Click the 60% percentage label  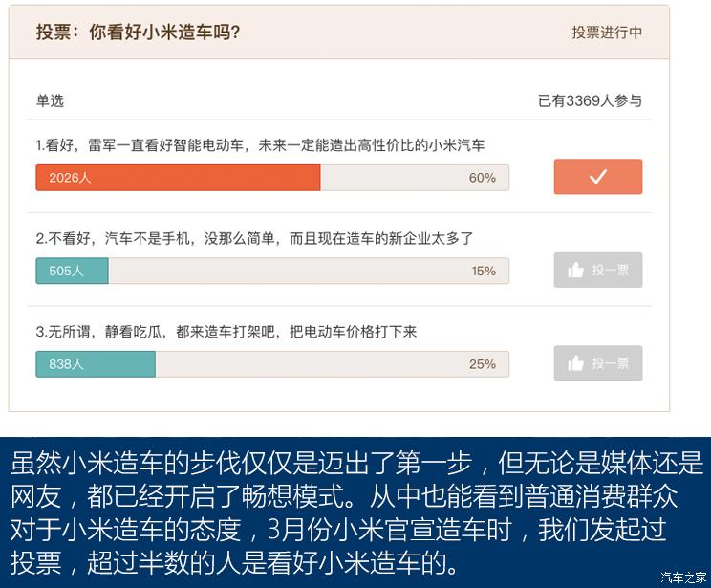pyautogui.click(x=483, y=178)
